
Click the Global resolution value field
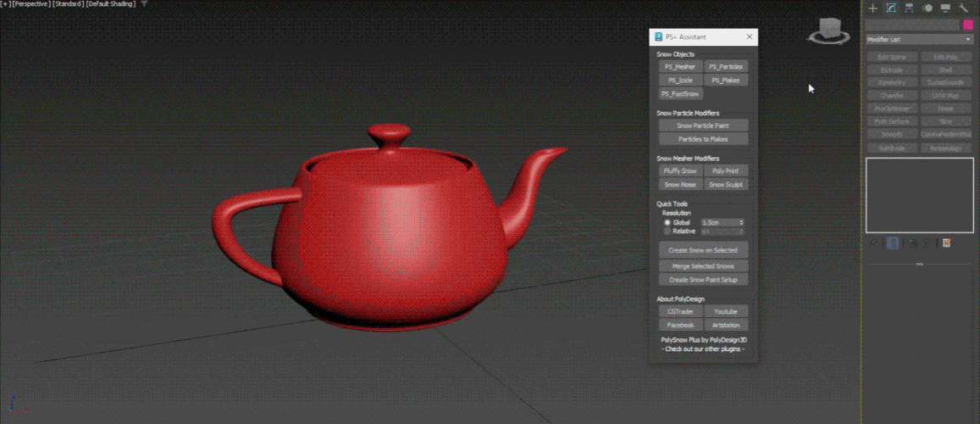[720, 223]
